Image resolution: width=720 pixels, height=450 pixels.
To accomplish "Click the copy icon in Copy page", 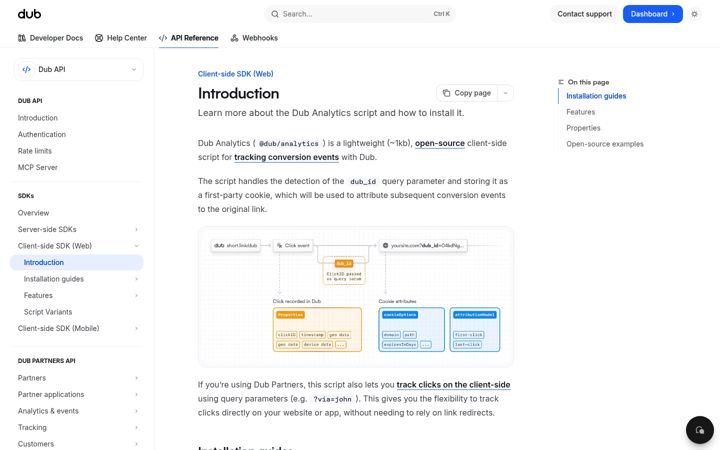I will (446, 93).
